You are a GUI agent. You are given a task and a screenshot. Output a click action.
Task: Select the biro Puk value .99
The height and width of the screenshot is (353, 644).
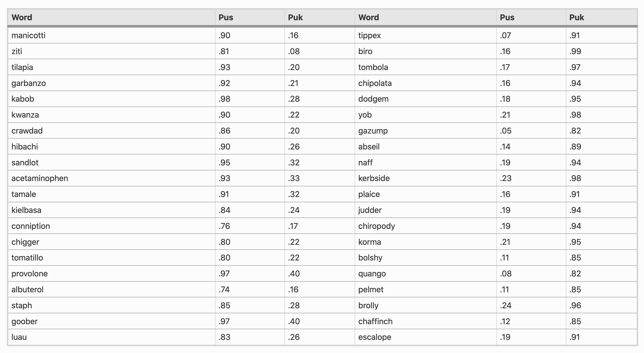click(575, 51)
